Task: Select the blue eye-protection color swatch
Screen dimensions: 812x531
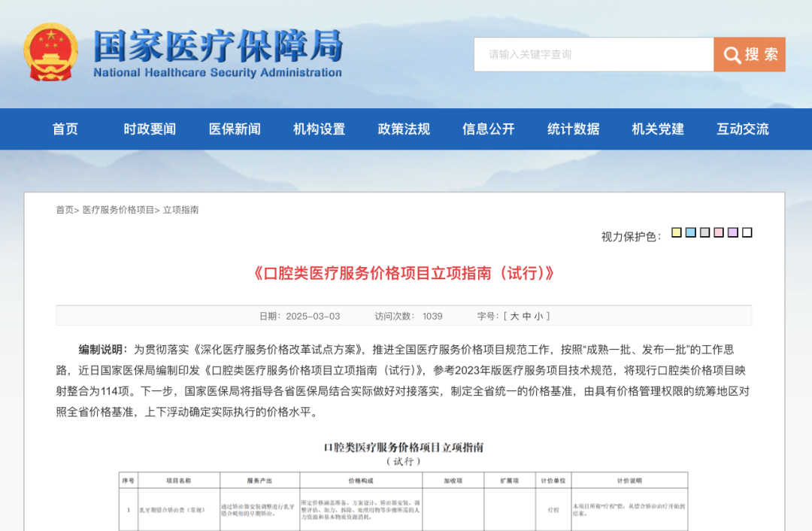Action: pos(691,232)
